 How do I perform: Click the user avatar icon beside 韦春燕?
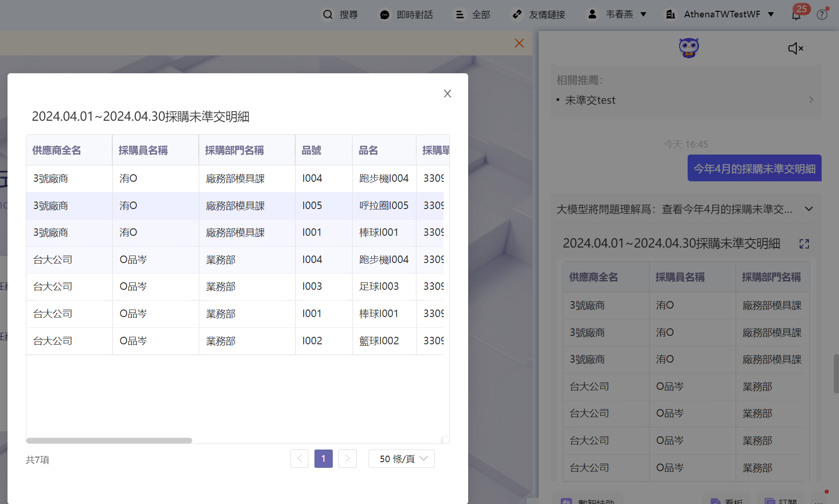tap(592, 15)
